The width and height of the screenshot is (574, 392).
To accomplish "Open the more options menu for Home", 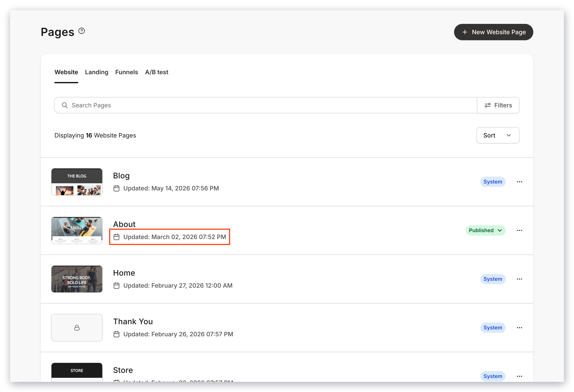I will click(519, 279).
